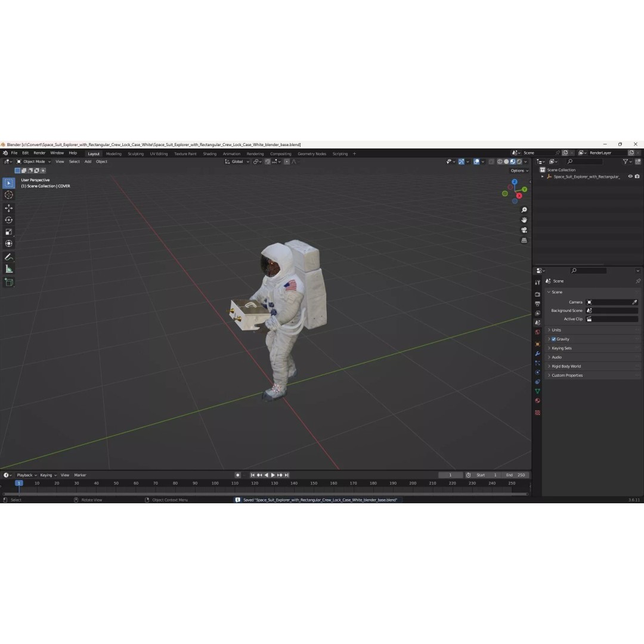The image size is (644, 644).
Task: Open the Playback dropdown in timeline
Action: click(27, 475)
